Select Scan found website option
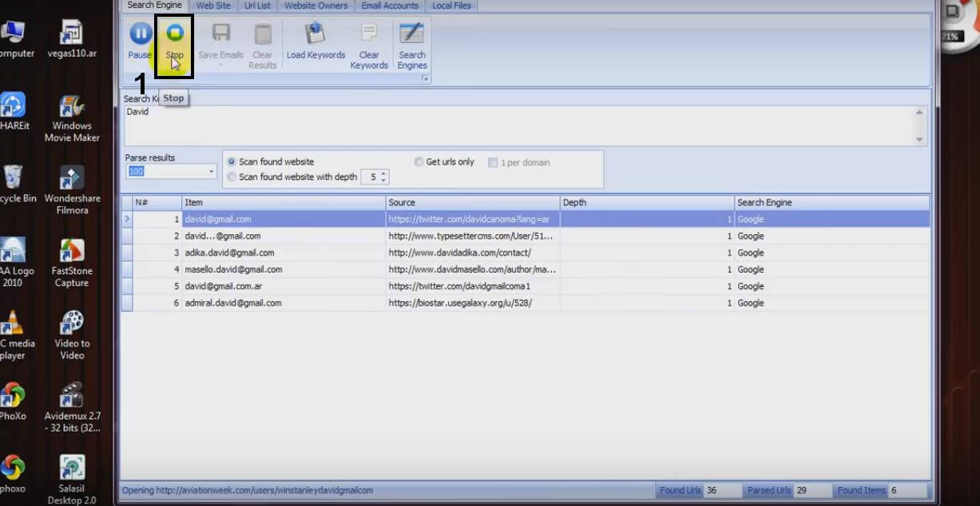 pos(271,161)
